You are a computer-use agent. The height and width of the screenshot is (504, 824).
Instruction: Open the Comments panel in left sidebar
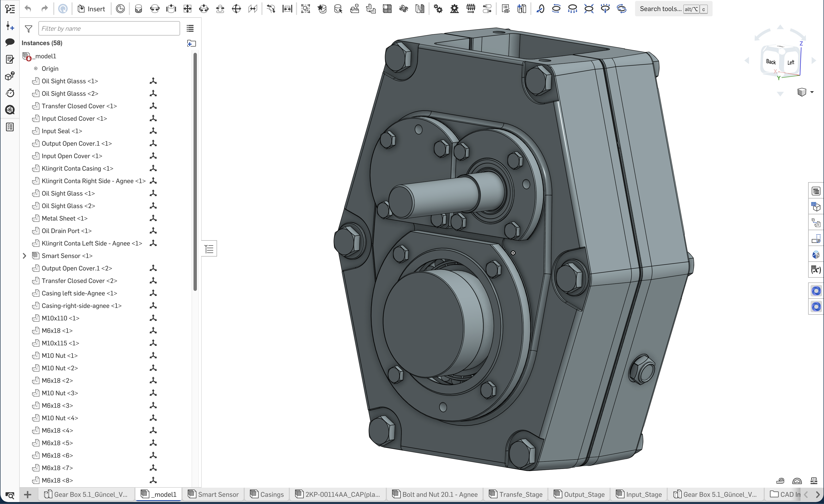pyautogui.click(x=10, y=42)
